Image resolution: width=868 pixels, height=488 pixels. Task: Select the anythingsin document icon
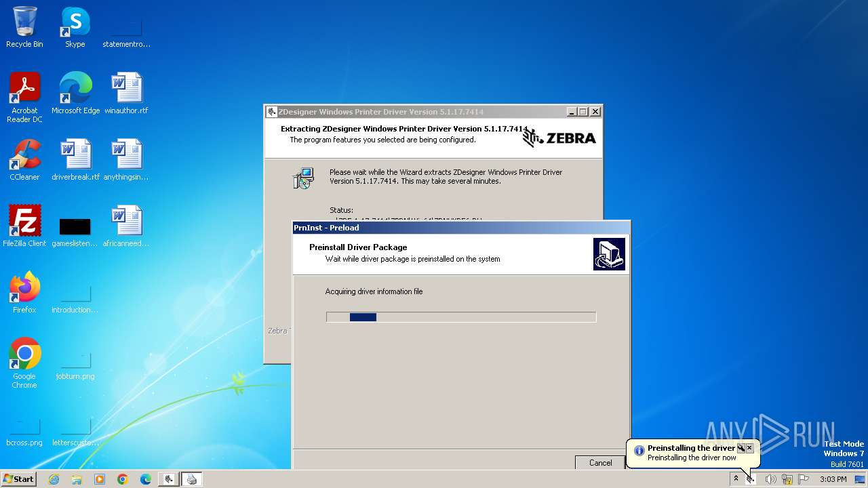(126, 160)
